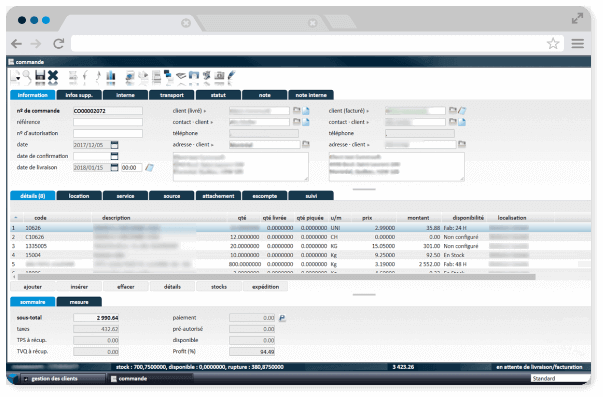Click the magnifying glass search icon
The image size is (603, 397).
(27, 77)
